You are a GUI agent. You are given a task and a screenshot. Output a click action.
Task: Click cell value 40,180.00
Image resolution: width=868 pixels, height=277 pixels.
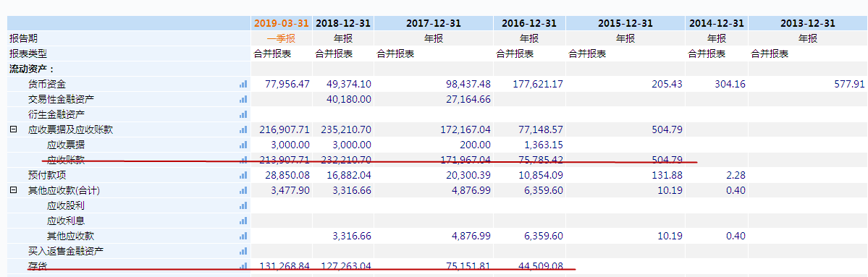pyautogui.click(x=349, y=100)
